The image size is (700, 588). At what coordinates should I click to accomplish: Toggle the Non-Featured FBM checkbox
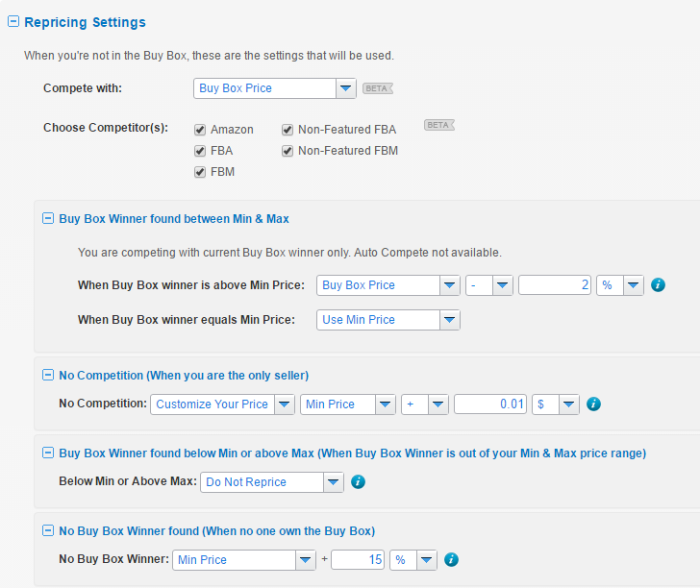tap(287, 151)
